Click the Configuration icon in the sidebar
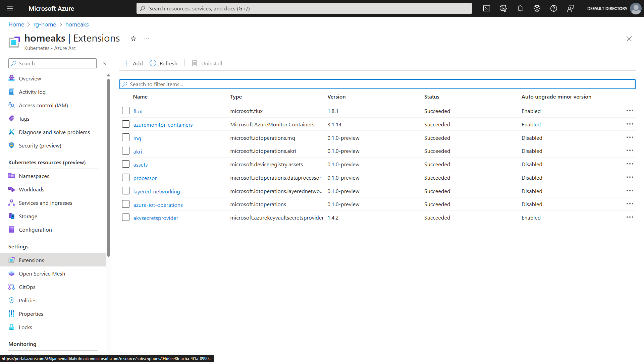This screenshot has width=644, height=362. coord(11,230)
